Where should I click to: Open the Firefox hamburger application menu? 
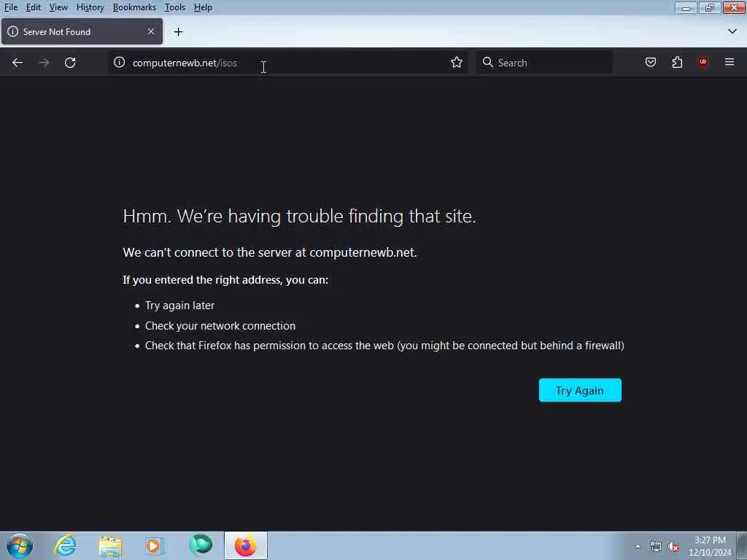click(729, 63)
